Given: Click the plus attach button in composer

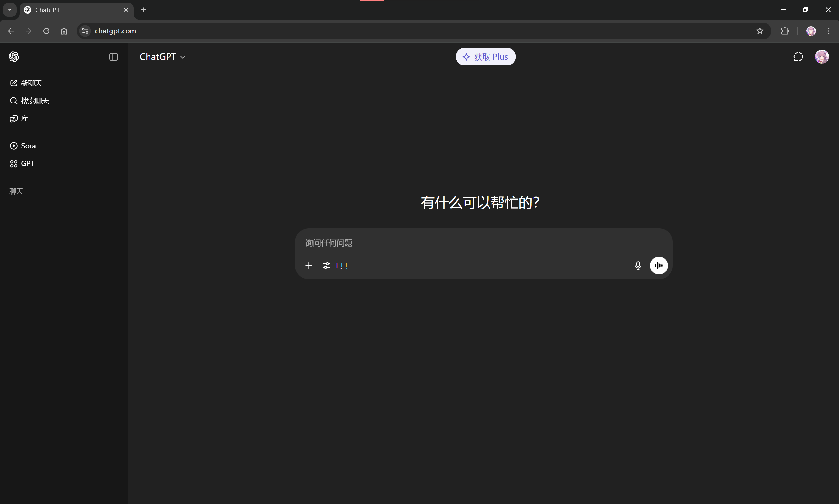Looking at the screenshot, I should click(309, 266).
